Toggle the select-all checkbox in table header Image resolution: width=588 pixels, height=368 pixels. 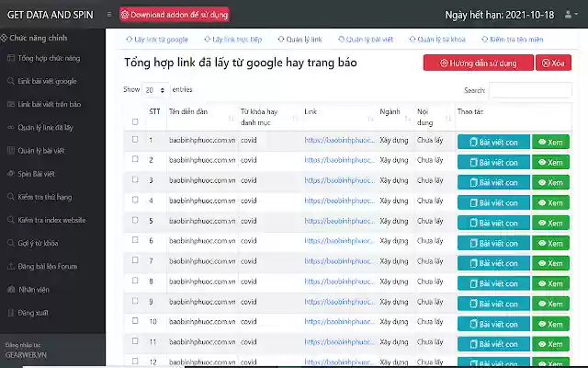(135, 121)
